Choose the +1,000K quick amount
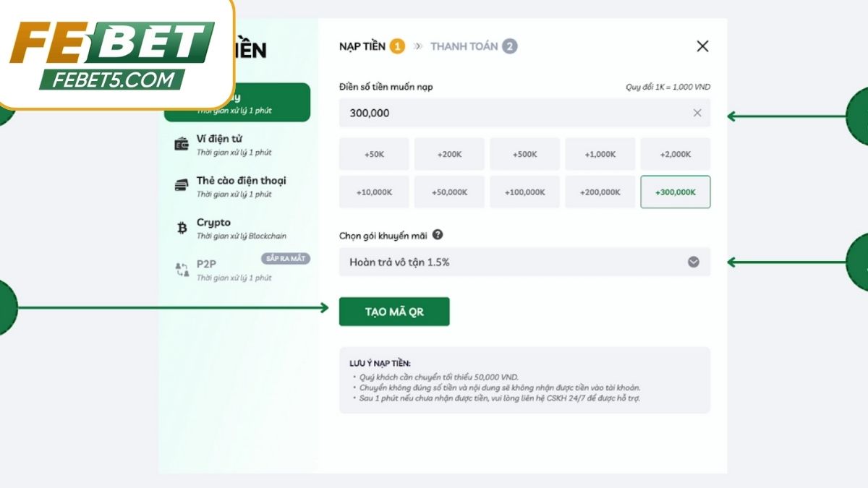The image size is (868, 488). pyautogui.click(x=600, y=154)
